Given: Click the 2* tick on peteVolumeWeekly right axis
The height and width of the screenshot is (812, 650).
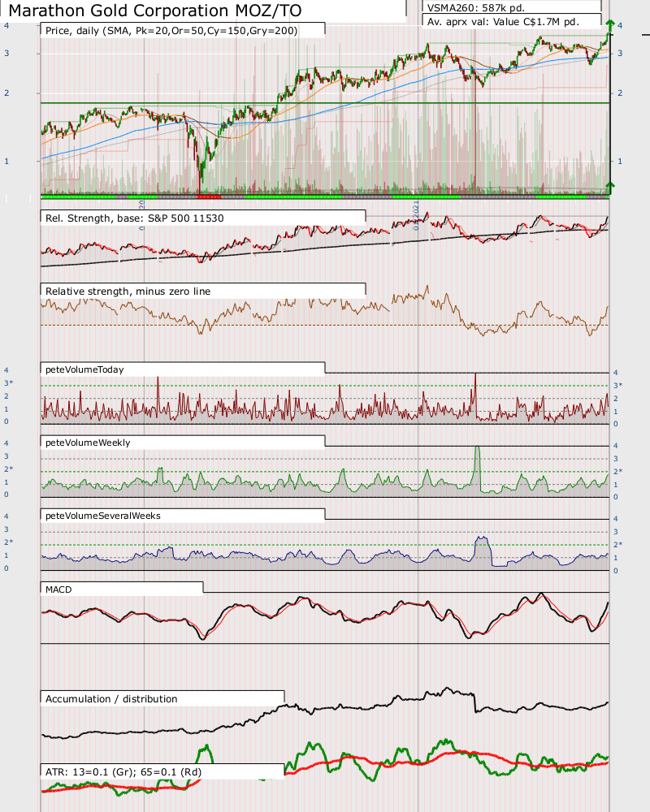Looking at the screenshot, I should coord(617,471).
